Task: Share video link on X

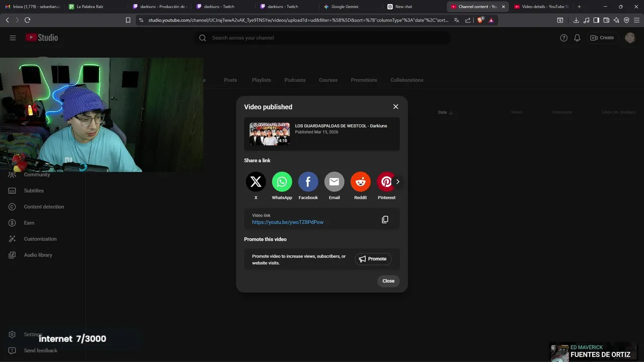Action: [x=256, y=182]
